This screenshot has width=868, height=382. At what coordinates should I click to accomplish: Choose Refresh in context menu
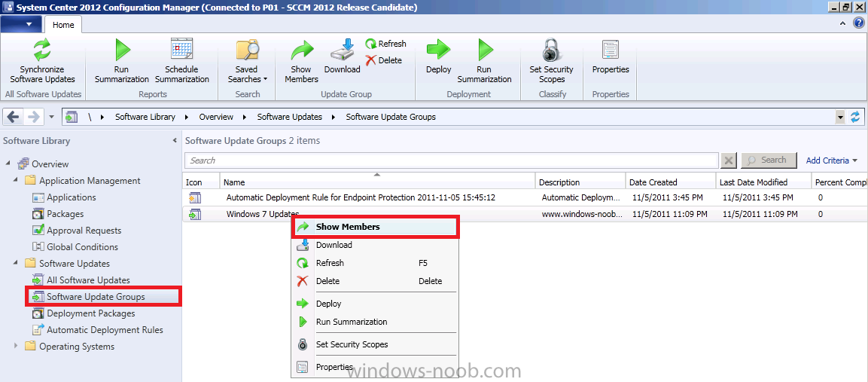(375, 263)
